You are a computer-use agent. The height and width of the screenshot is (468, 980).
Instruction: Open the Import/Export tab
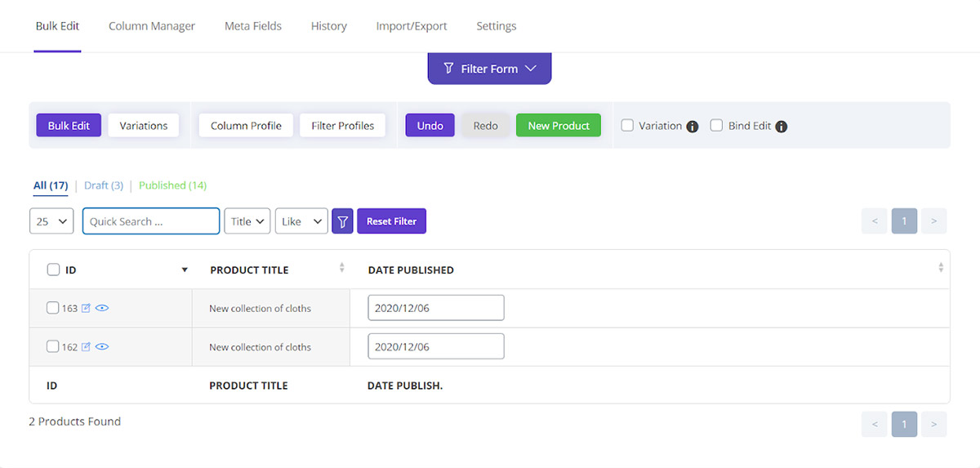[412, 26]
